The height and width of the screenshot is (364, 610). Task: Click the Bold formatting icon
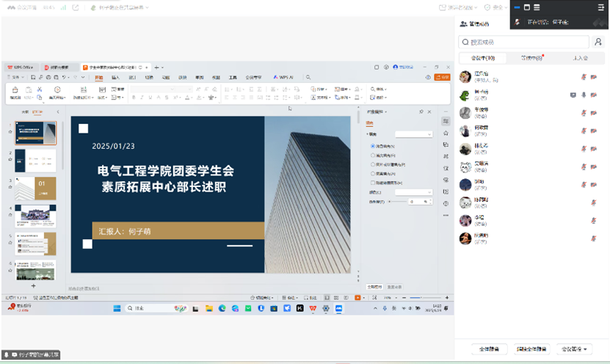134,97
